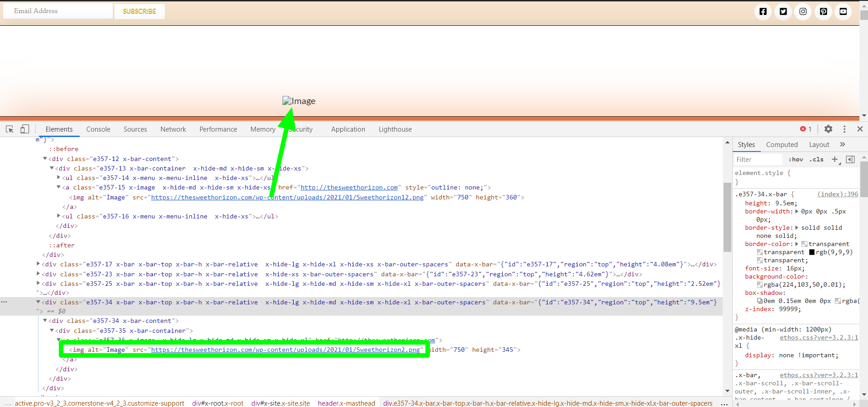Screen dimensions: 868x407
Task: Open the rgb(9,9,9) color swatch
Action: coord(812,252)
